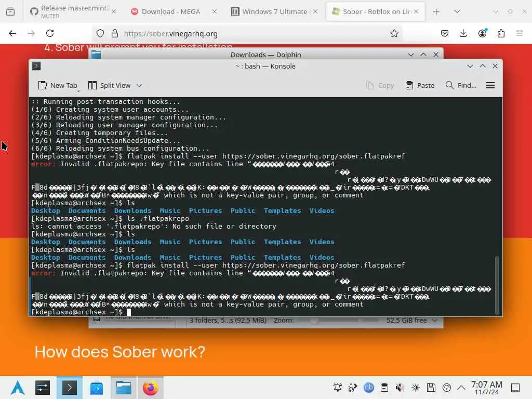Click the tracking protection shield icon
The image size is (532, 399).
(x=100, y=33)
